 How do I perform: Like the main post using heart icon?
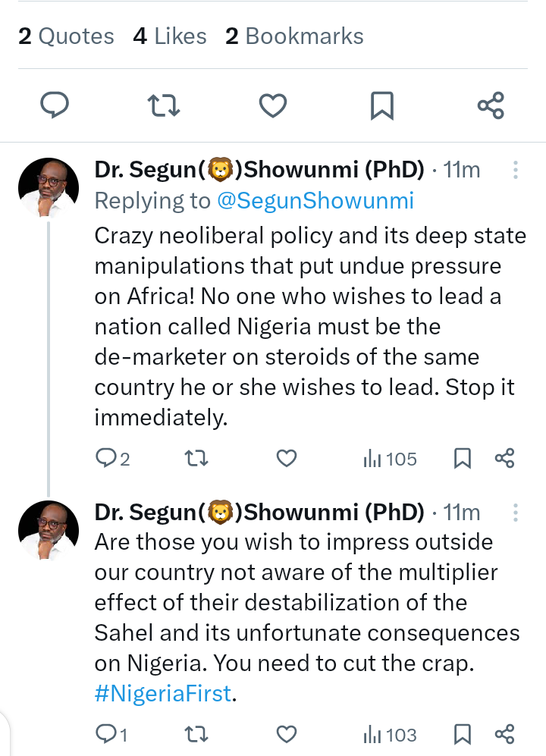click(273, 105)
